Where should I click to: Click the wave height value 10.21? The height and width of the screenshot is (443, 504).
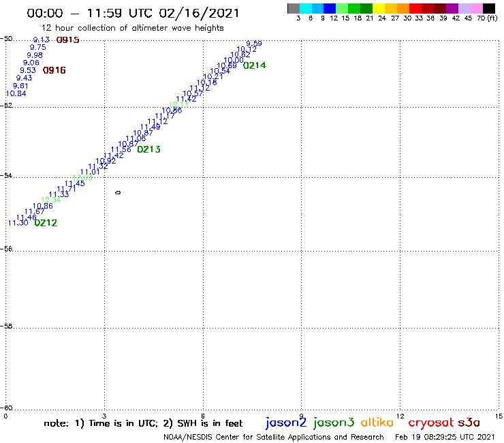pyautogui.click(x=212, y=76)
